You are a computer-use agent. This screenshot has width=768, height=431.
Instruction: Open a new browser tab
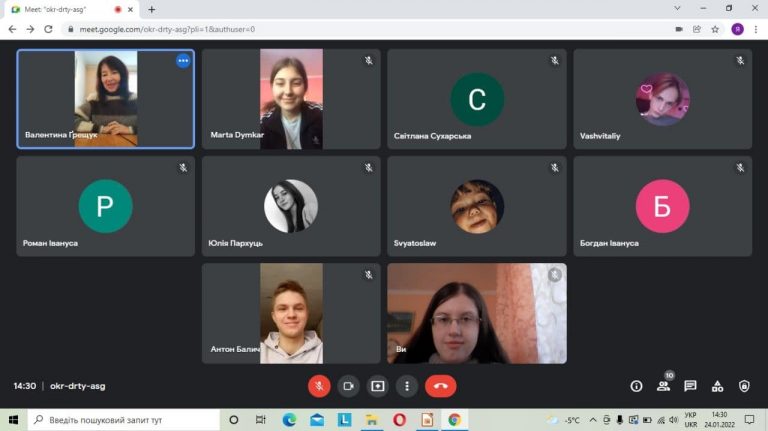click(x=152, y=9)
